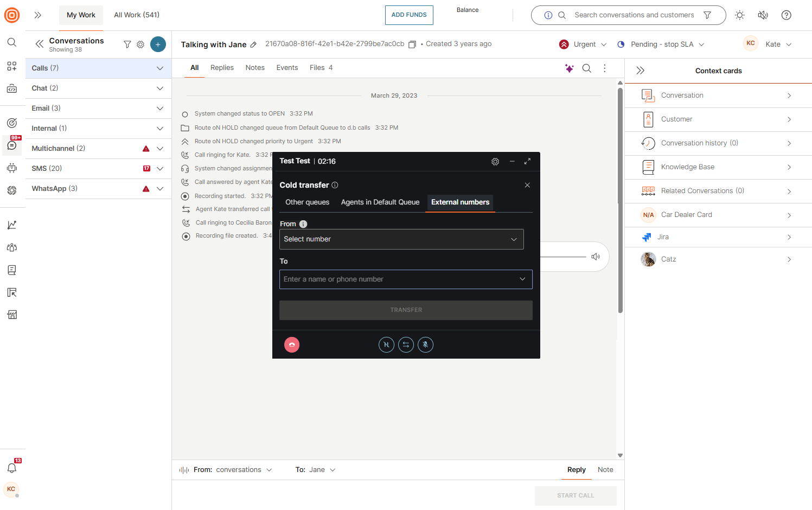Open the AI sparkle icon above the timeline

pos(569,68)
